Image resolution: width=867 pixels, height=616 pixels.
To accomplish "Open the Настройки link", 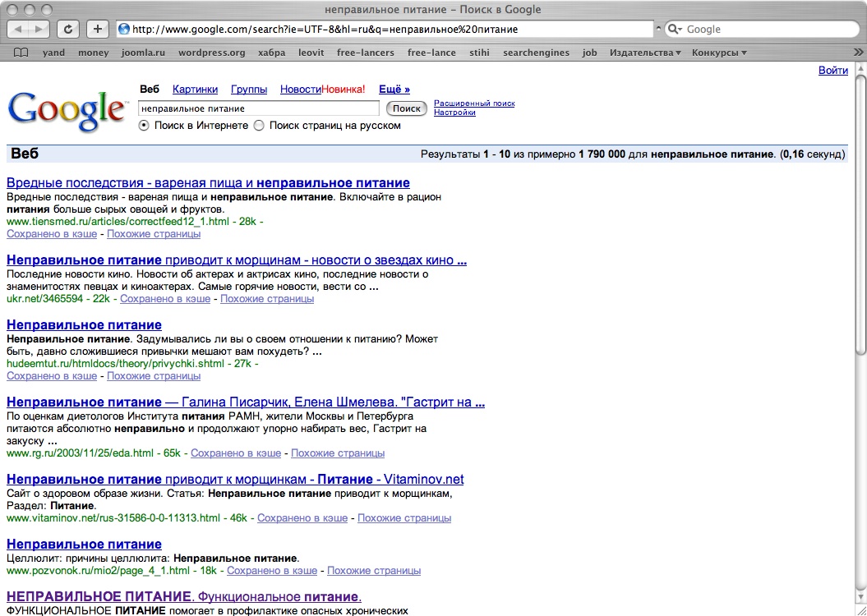I will [x=454, y=113].
